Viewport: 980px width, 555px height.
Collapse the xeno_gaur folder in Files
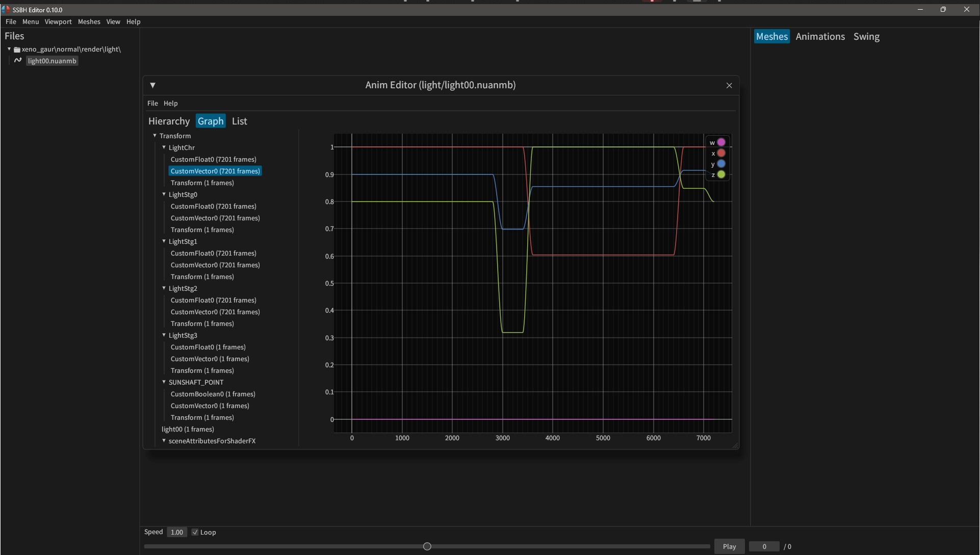click(x=9, y=49)
